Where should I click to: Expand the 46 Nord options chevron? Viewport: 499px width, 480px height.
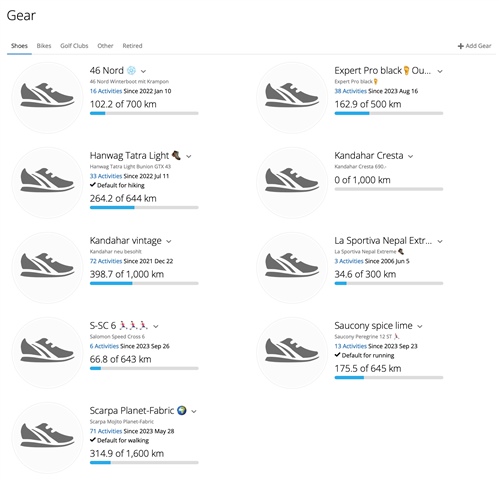pyautogui.click(x=143, y=71)
